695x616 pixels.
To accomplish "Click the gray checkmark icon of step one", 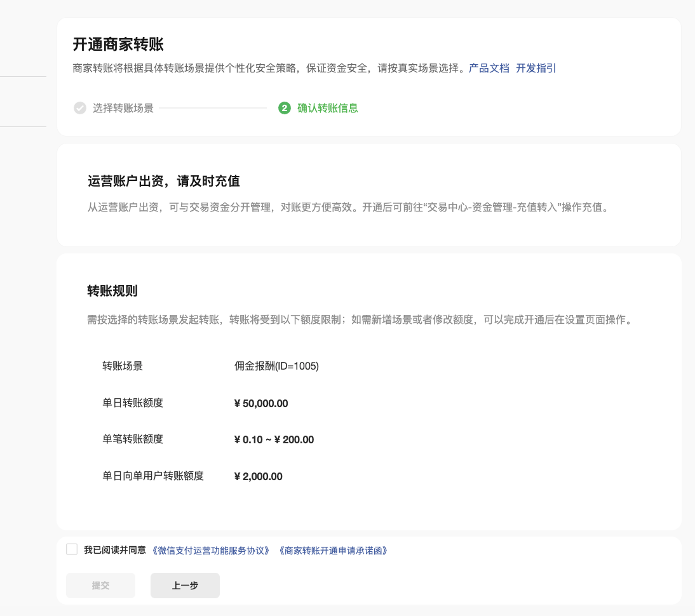I will click(x=79, y=108).
